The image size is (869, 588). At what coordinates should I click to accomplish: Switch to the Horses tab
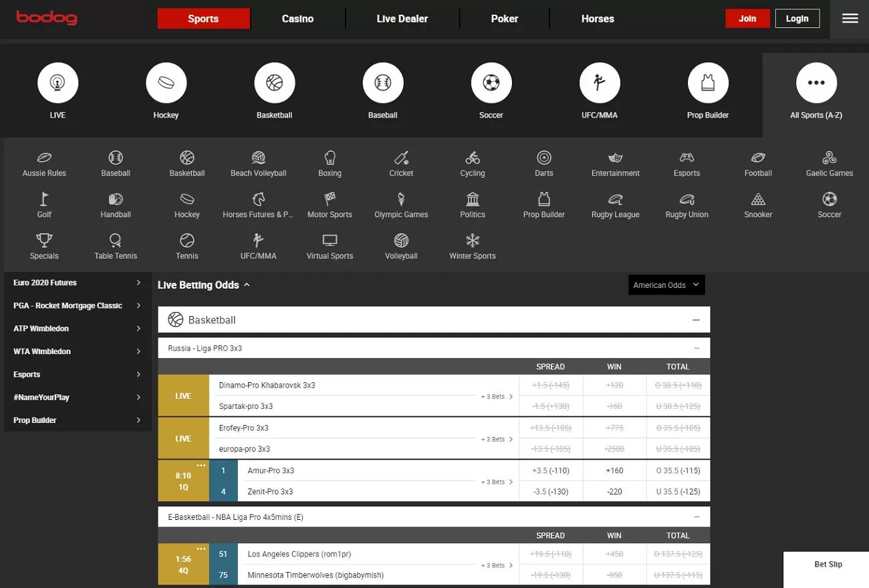pos(598,19)
